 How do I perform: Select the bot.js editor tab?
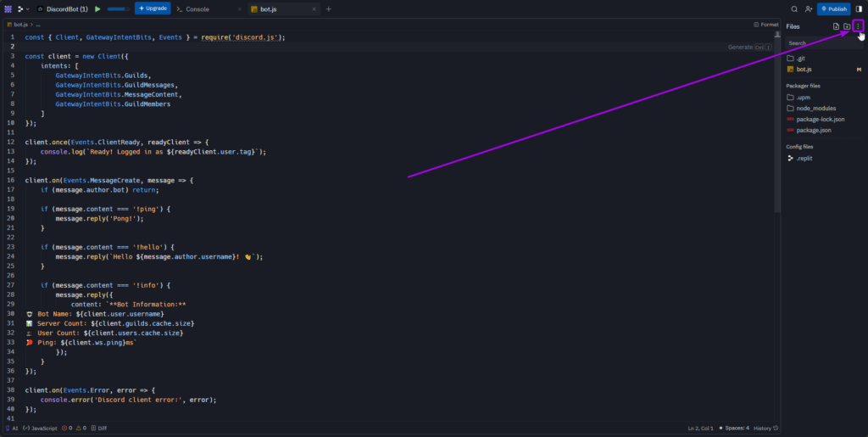click(270, 8)
